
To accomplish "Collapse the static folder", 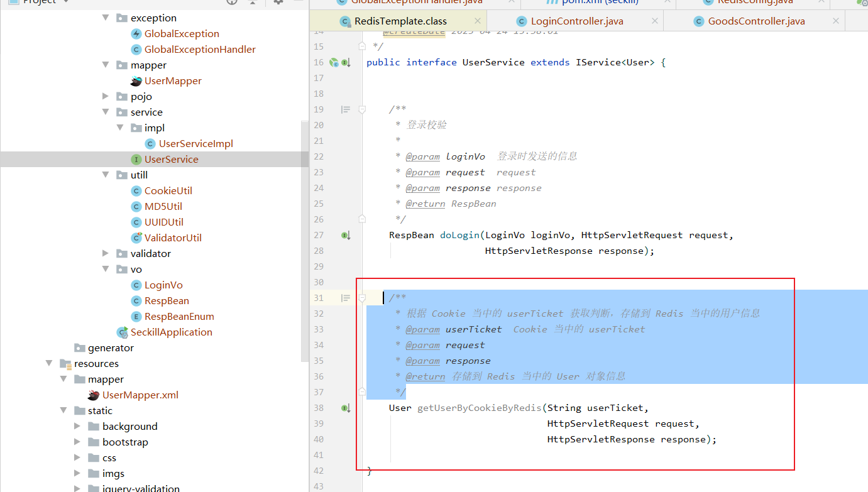I will pyautogui.click(x=63, y=410).
